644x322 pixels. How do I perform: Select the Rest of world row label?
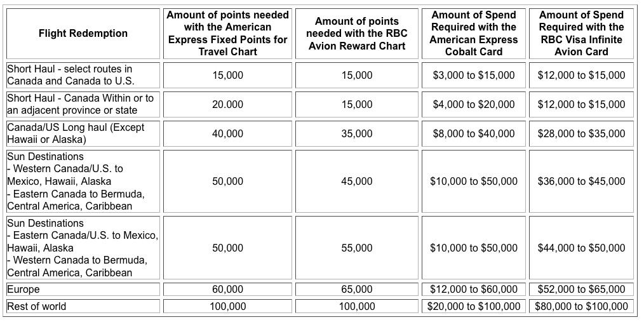click(83, 306)
